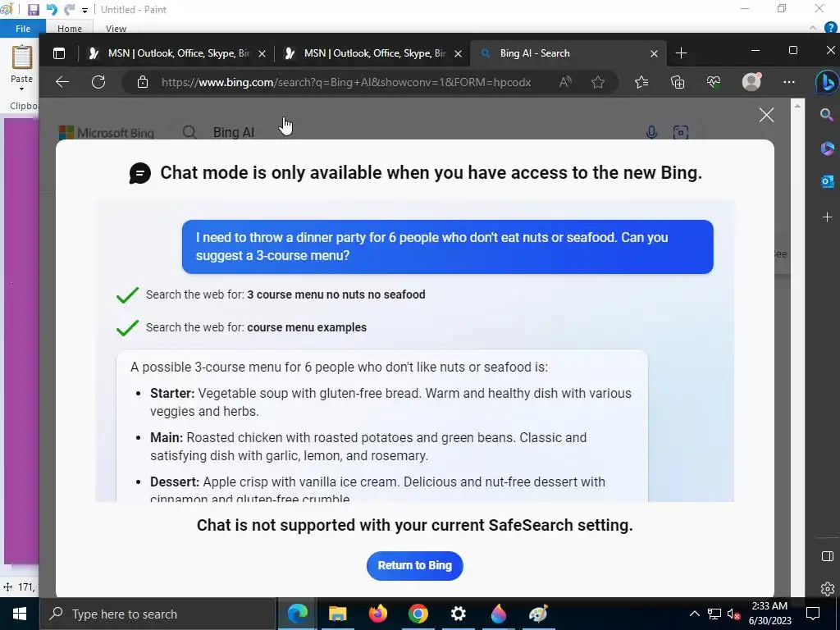Open Edge Settings and more menu
840x630 pixels.
point(788,82)
